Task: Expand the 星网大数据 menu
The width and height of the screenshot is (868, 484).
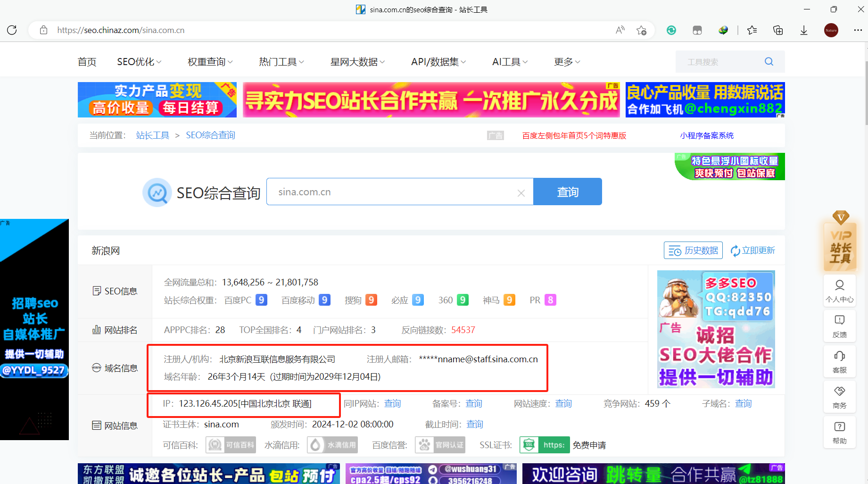Action: point(357,62)
